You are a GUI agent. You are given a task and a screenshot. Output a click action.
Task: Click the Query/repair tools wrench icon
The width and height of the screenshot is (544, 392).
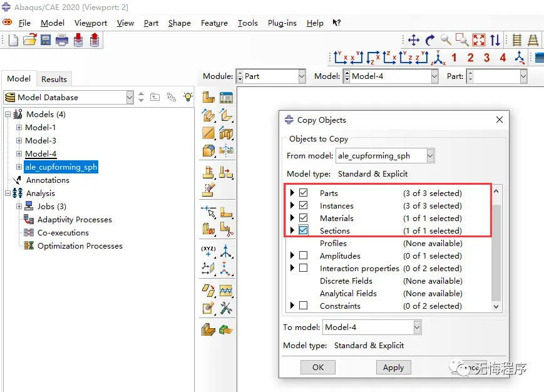(226, 307)
